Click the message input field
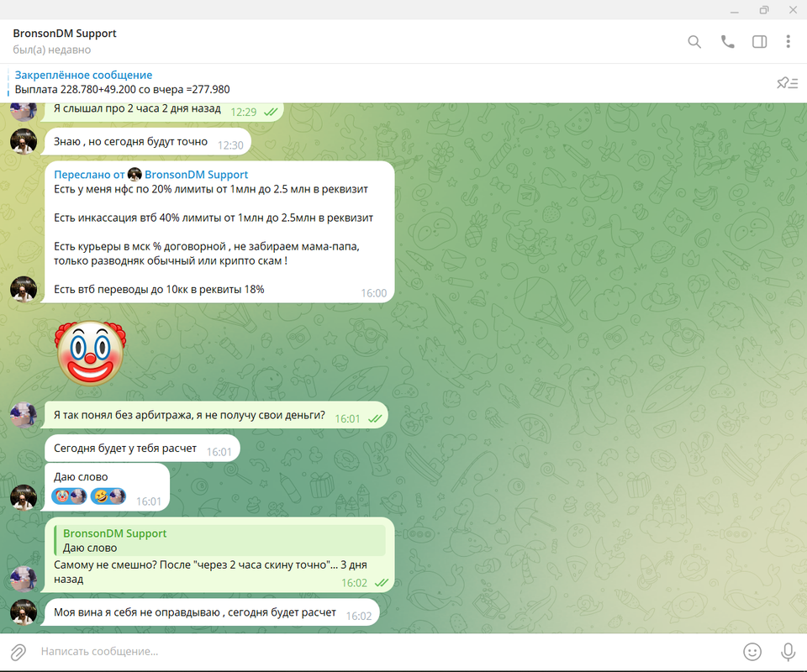The width and height of the screenshot is (807, 672). point(386,652)
